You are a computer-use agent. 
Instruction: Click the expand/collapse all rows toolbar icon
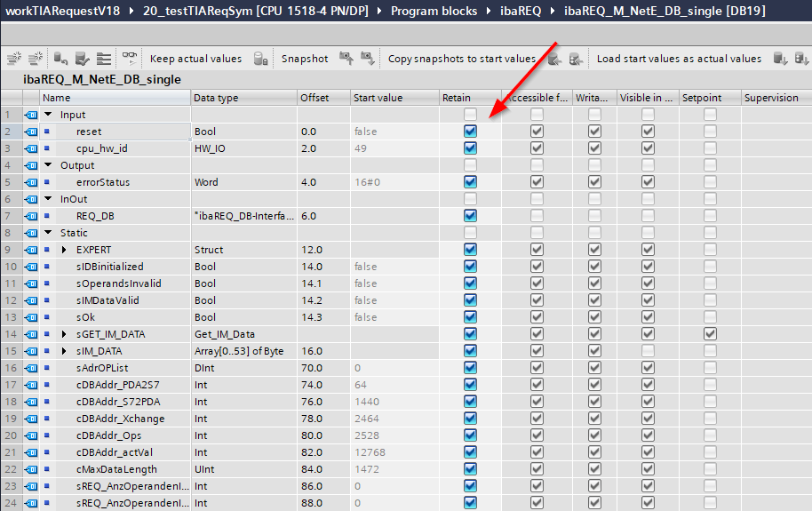click(104, 59)
